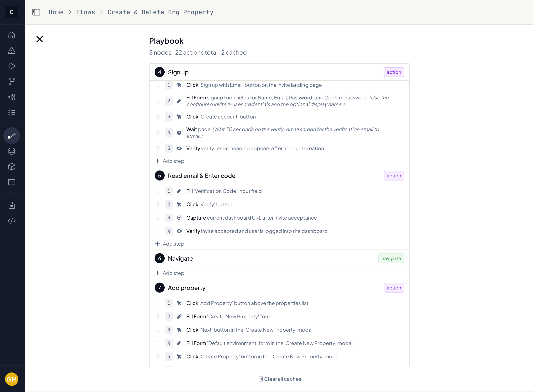Click step number 2 of Fill Form signup
Image resolution: width=533 pixels, height=392 pixels.
point(169,101)
